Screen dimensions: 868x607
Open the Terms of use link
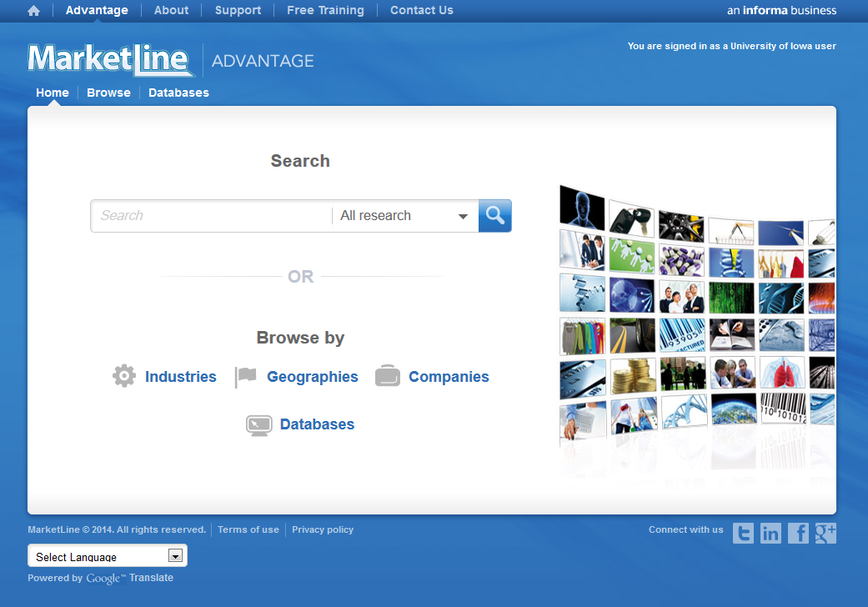coord(248,529)
